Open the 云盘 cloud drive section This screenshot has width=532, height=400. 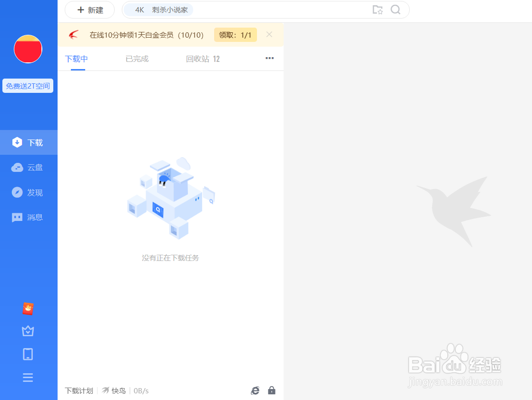(29, 167)
